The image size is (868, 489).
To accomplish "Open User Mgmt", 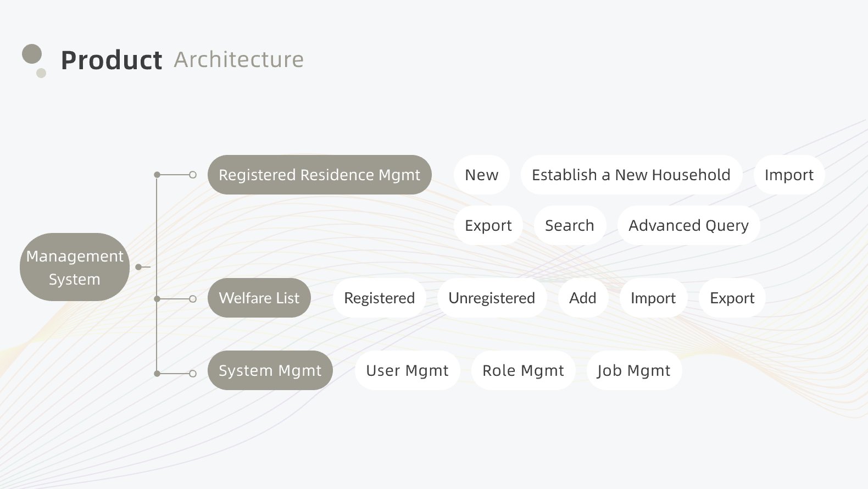I will click(x=407, y=370).
